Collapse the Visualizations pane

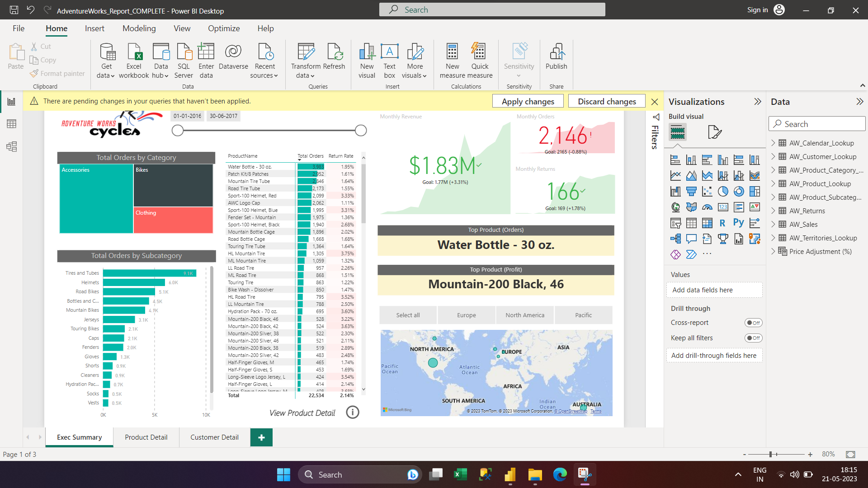(758, 102)
